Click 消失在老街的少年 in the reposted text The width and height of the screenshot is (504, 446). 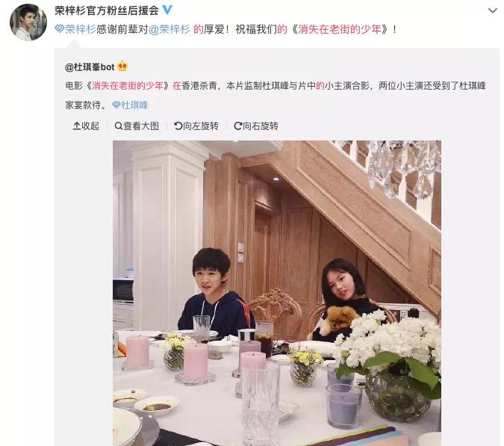[128, 85]
